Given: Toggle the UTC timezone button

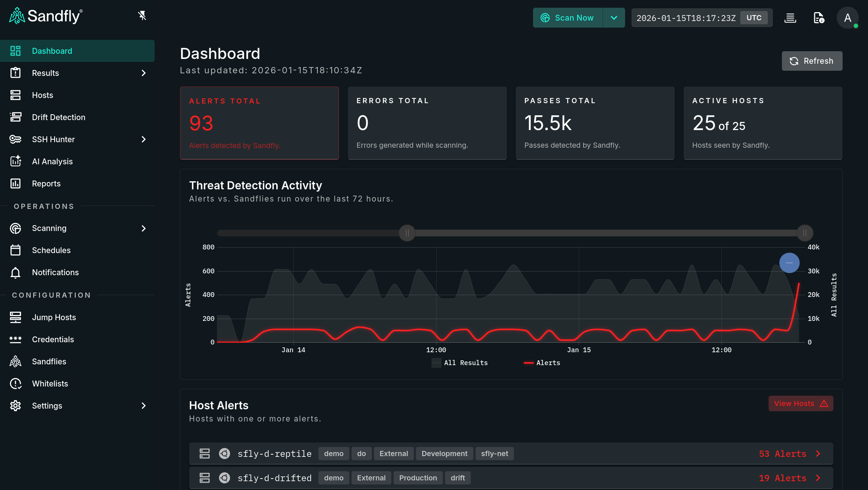Looking at the screenshot, I should coord(754,17).
